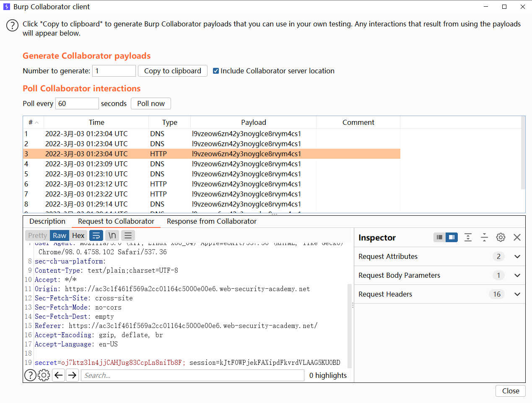Viewport: 532px width, 403px height.
Task: Click the Search input field
Action: coord(192,375)
